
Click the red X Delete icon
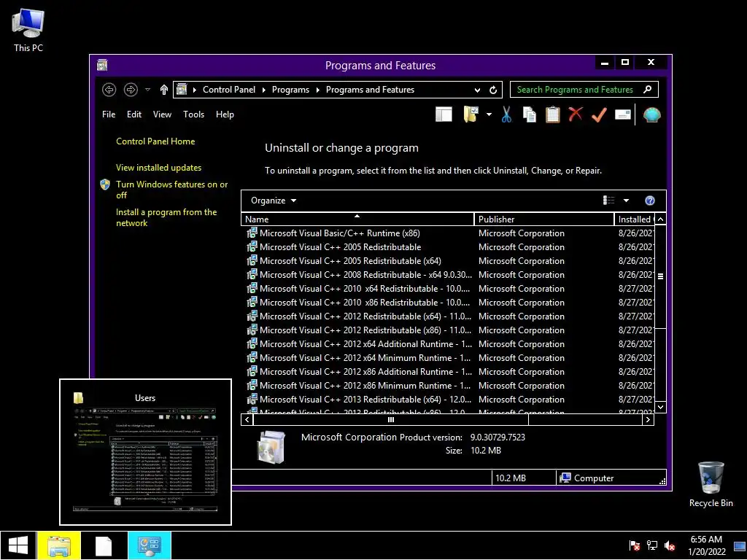coord(576,114)
